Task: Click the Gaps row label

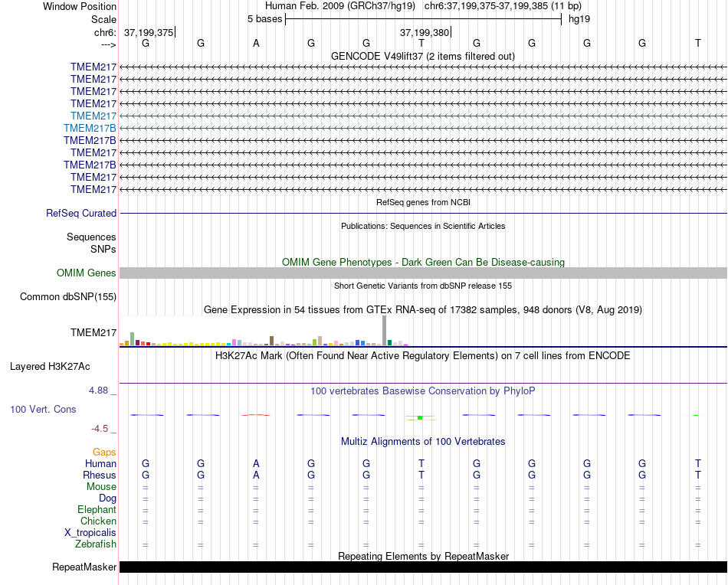Action: click(x=104, y=452)
